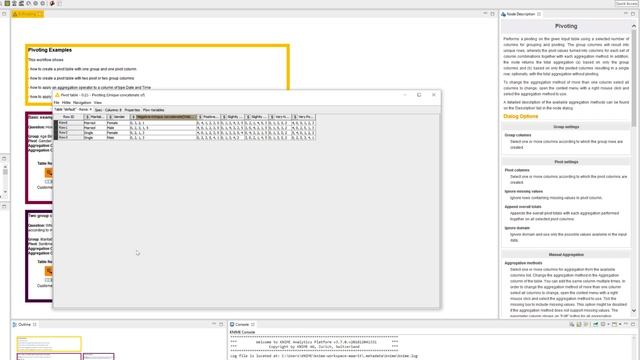The height and width of the screenshot is (360, 640).
Task: Click the third Console toolbar icon
Action: pyautogui.click(x=586, y=324)
